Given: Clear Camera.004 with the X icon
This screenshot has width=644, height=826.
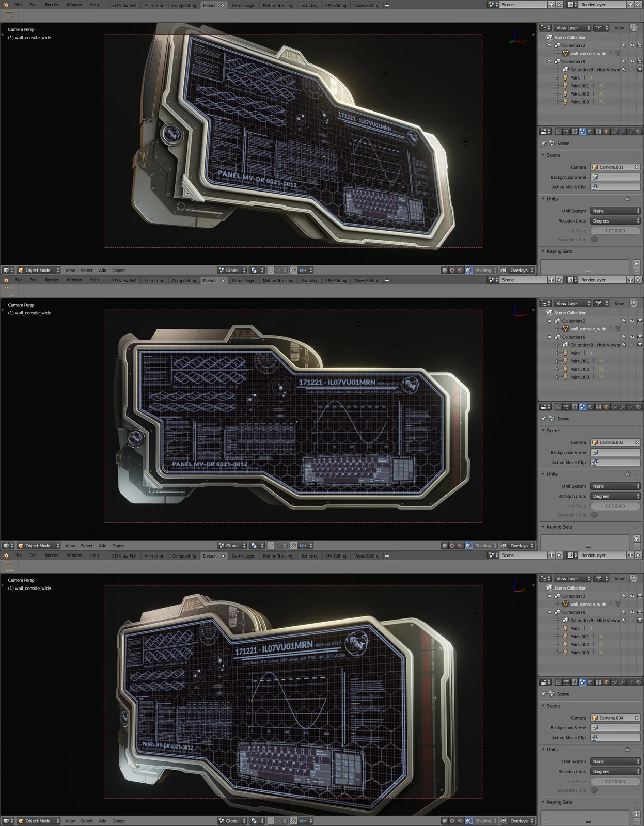Looking at the screenshot, I should [x=637, y=718].
